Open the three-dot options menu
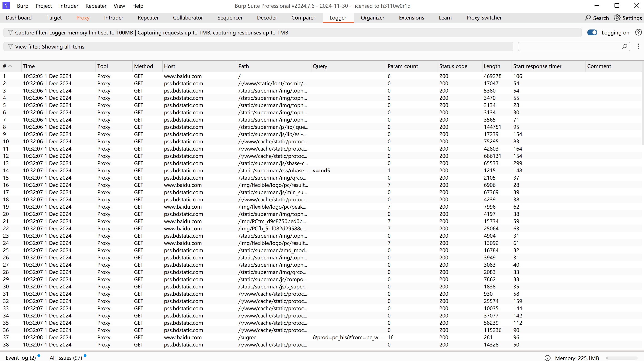This screenshot has height=361, width=644. click(638, 46)
